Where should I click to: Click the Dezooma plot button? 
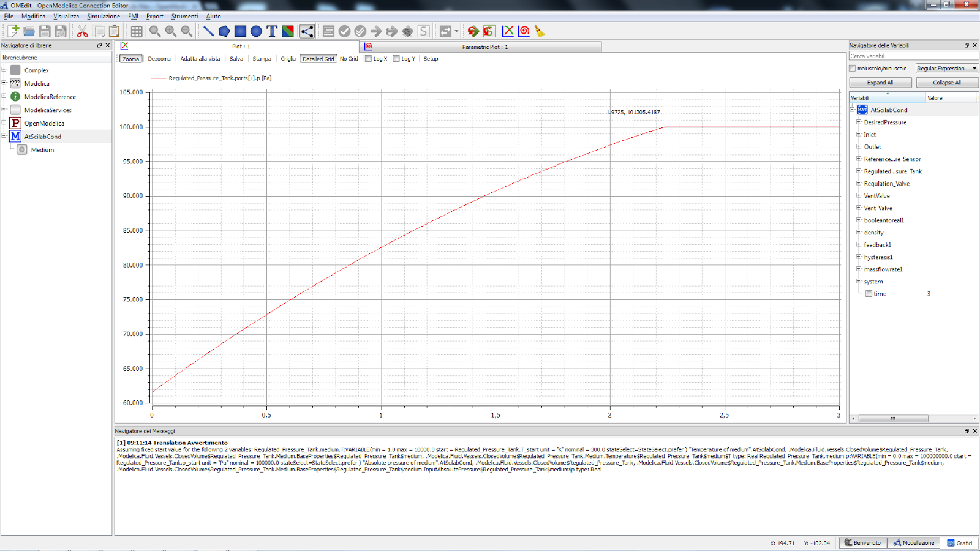click(159, 59)
